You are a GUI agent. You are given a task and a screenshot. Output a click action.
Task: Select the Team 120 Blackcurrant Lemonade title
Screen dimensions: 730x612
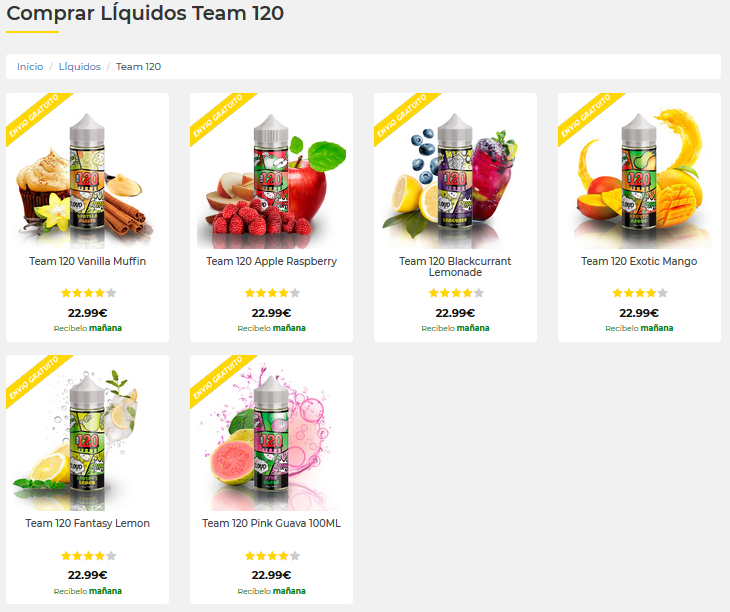(x=455, y=267)
